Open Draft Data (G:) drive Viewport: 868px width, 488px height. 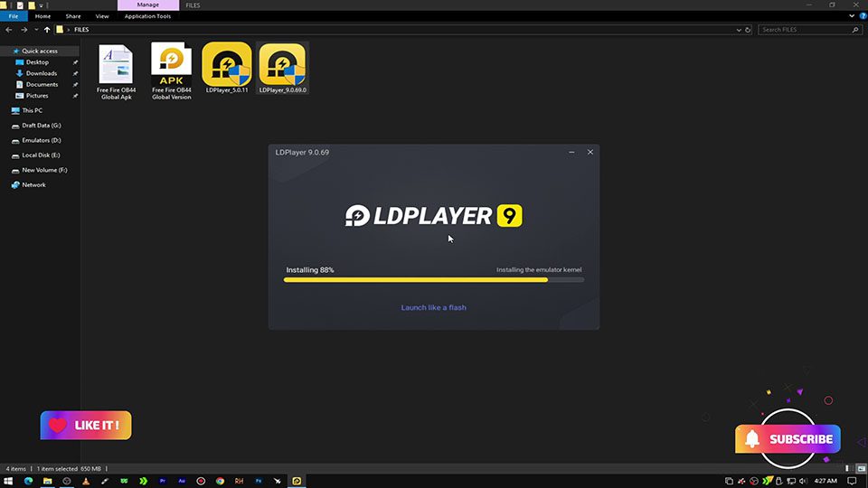tap(42, 126)
